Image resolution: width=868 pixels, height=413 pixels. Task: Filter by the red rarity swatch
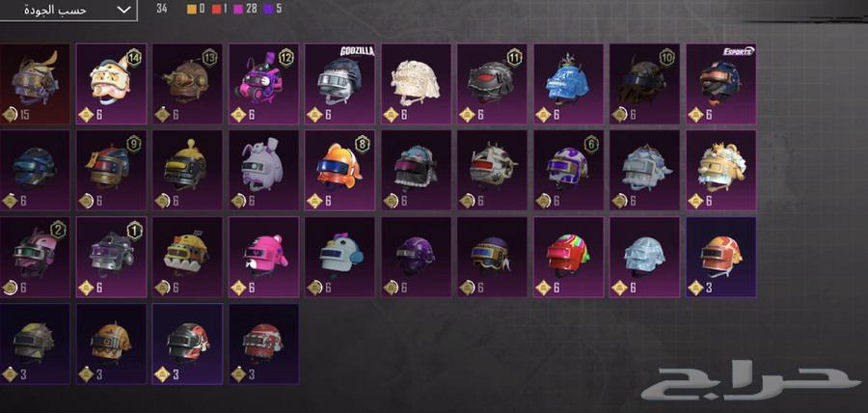click(x=215, y=9)
